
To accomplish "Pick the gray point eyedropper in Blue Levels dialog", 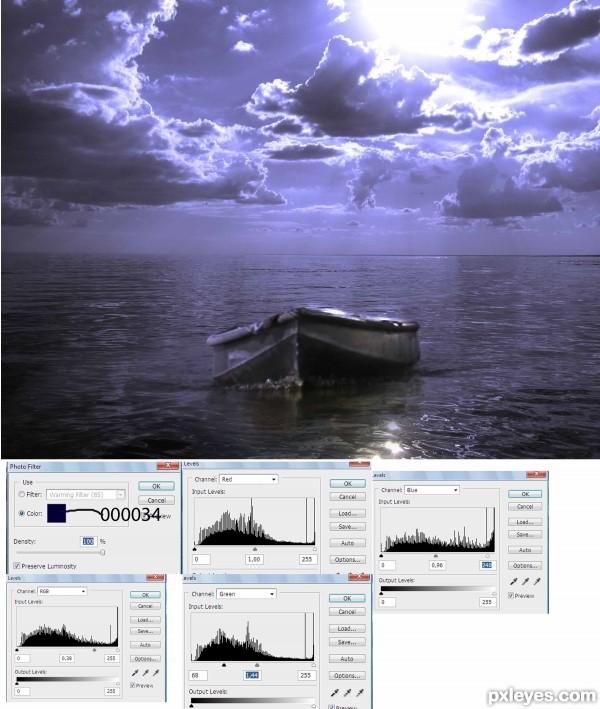I will coord(525,581).
